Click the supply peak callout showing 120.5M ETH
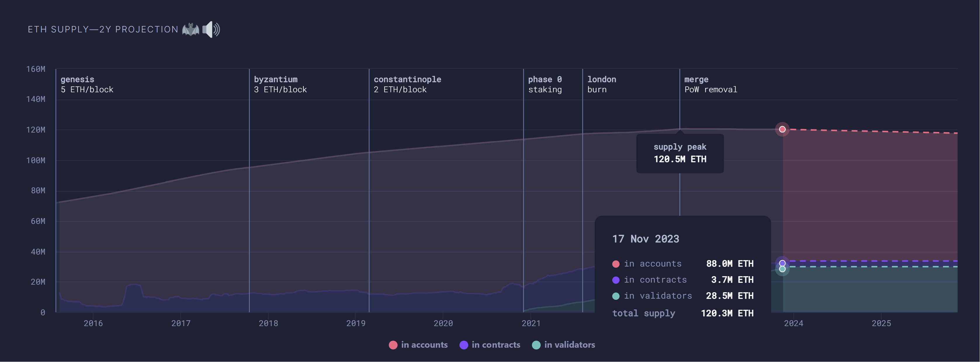This screenshot has width=980, height=362. [x=680, y=153]
